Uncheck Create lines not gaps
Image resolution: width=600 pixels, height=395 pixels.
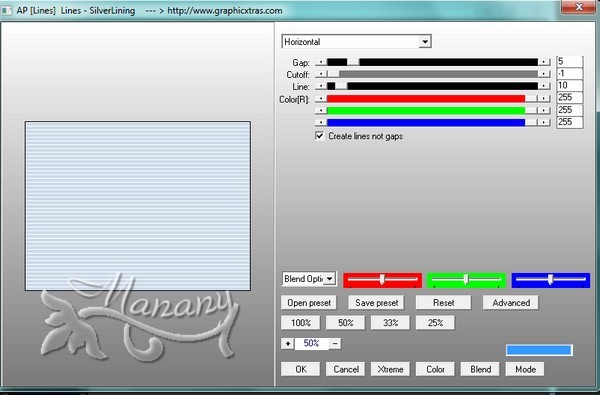(x=320, y=136)
